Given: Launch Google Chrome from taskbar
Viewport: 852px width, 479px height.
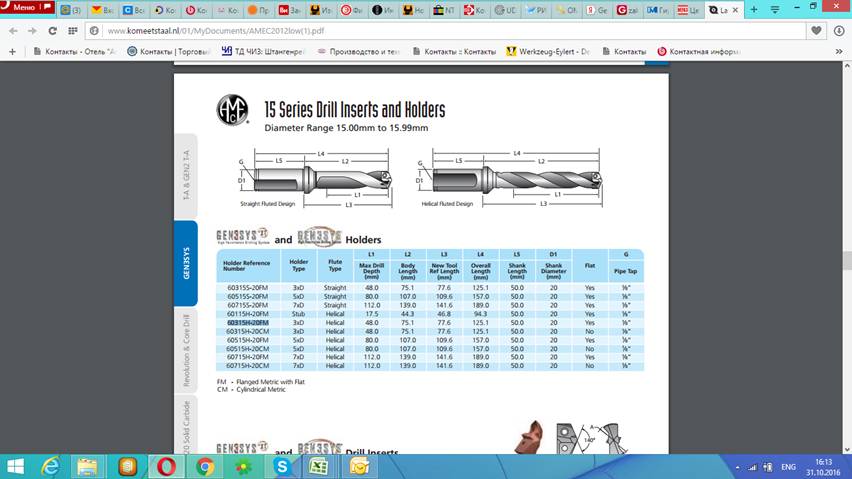Looking at the screenshot, I should [205, 467].
